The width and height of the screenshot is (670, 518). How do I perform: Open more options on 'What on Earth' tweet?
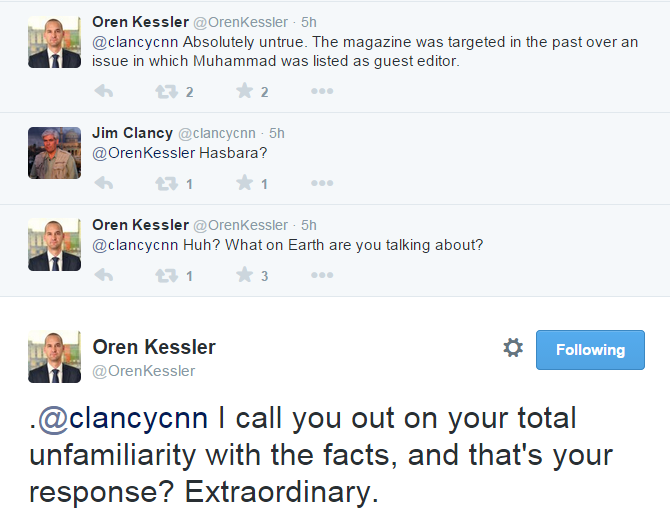(321, 275)
